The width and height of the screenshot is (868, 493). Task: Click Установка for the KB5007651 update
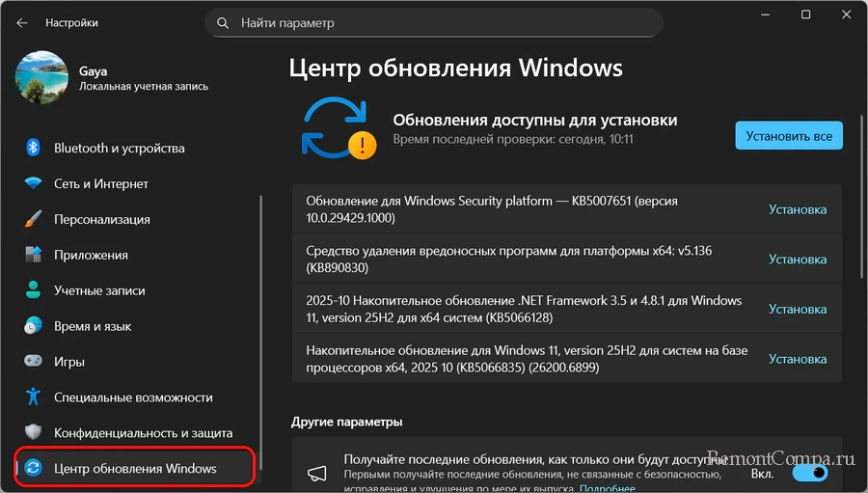point(797,209)
